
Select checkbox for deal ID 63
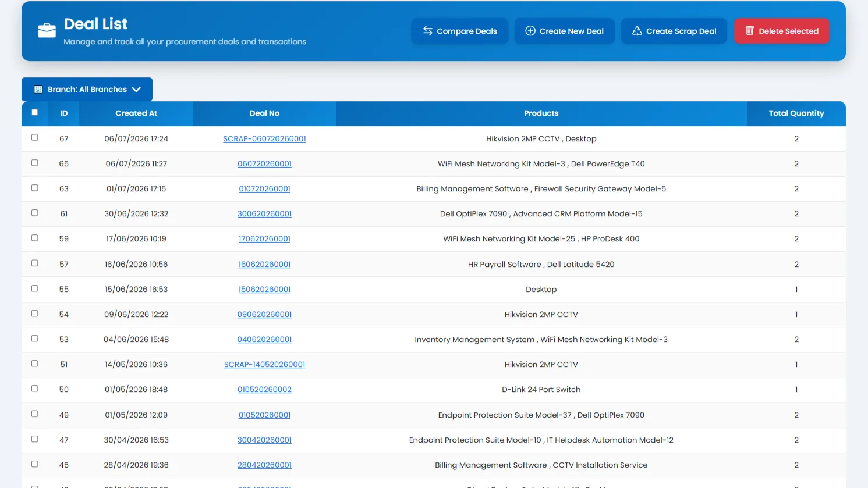pyautogui.click(x=35, y=188)
